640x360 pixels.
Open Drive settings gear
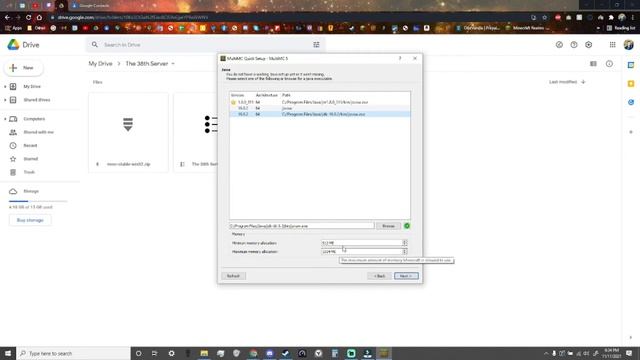coord(589,45)
